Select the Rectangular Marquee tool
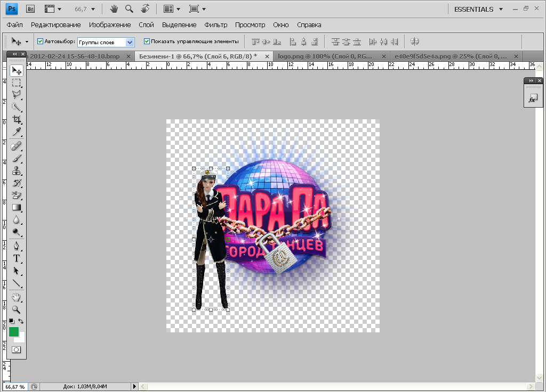The image size is (546, 392). (17, 83)
